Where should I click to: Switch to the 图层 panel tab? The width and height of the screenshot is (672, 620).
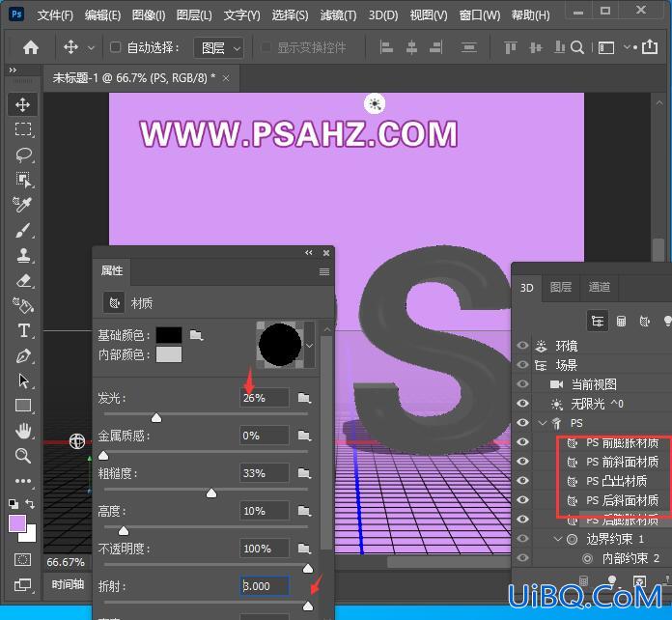[x=561, y=287]
